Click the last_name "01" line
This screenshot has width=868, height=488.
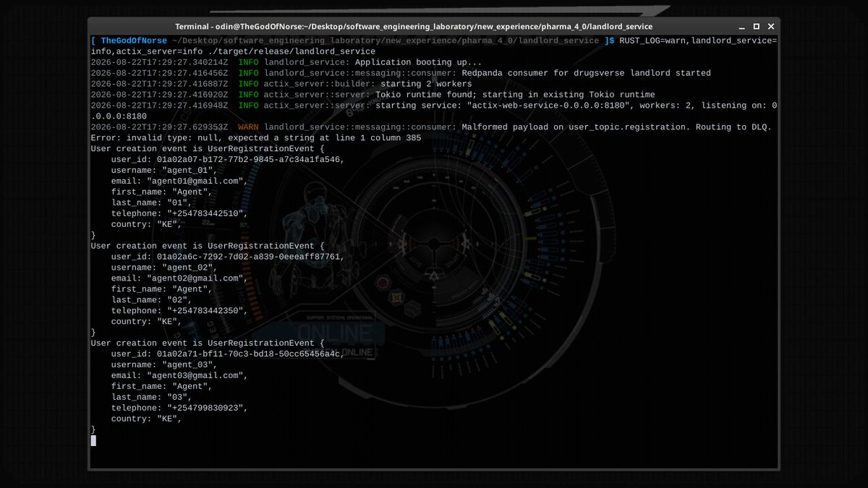pos(153,203)
